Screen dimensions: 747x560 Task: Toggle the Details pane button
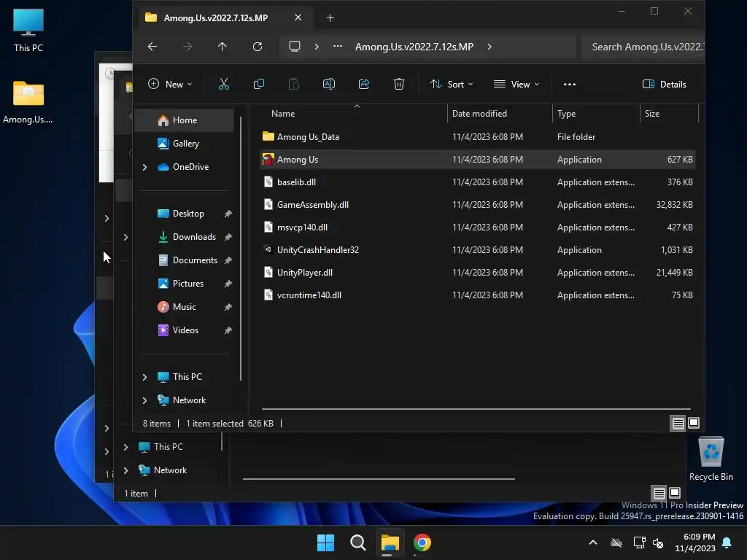coord(664,85)
